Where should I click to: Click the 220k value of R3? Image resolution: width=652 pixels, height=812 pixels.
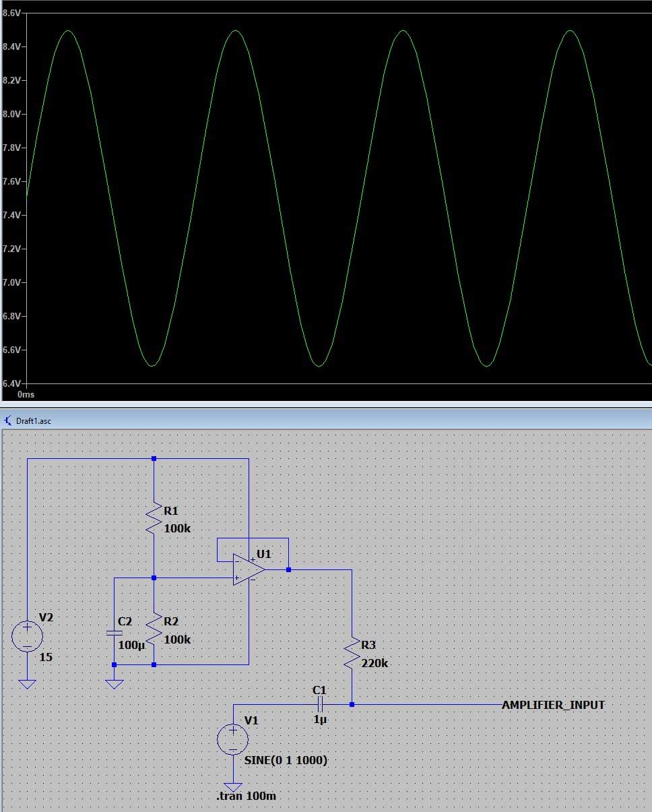click(x=374, y=663)
